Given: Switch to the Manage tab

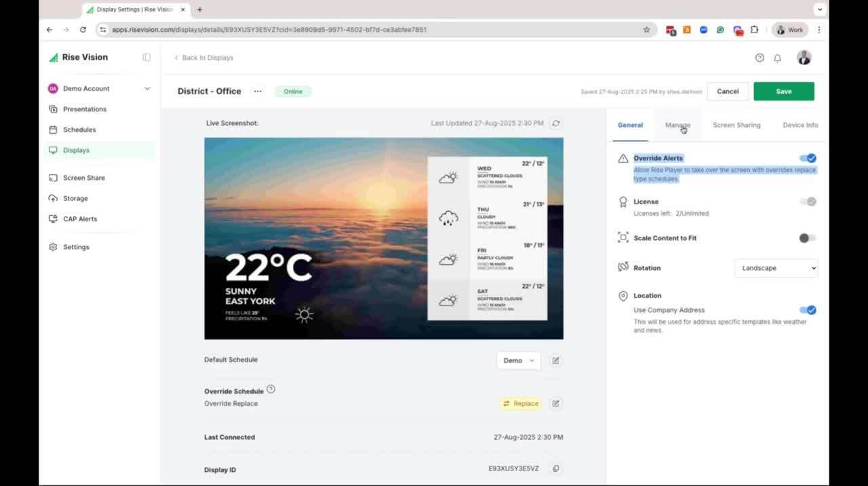Looking at the screenshot, I should tap(677, 125).
